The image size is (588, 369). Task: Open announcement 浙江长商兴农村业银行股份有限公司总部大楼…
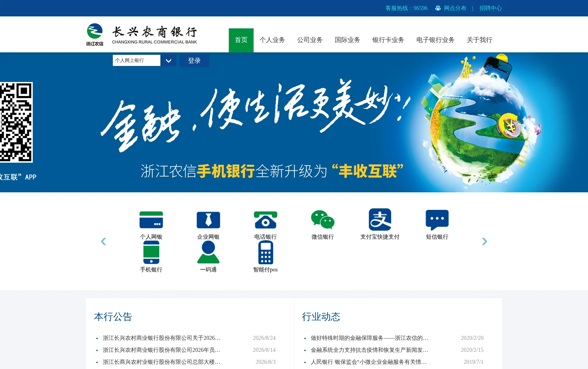(x=162, y=362)
